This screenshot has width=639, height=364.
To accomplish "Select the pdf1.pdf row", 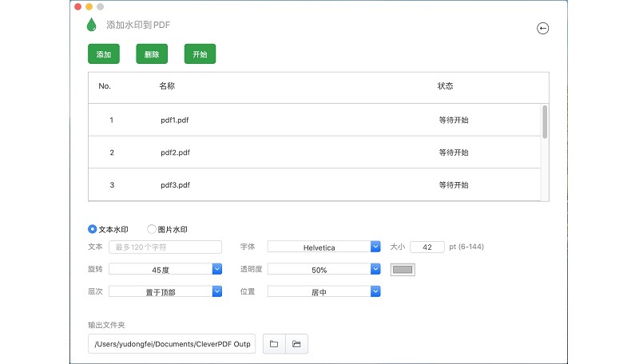I will click(316, 120).
